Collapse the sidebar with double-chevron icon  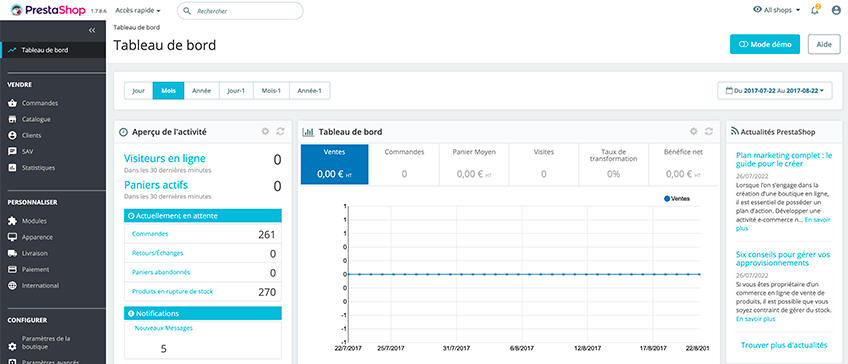point(92,30)
